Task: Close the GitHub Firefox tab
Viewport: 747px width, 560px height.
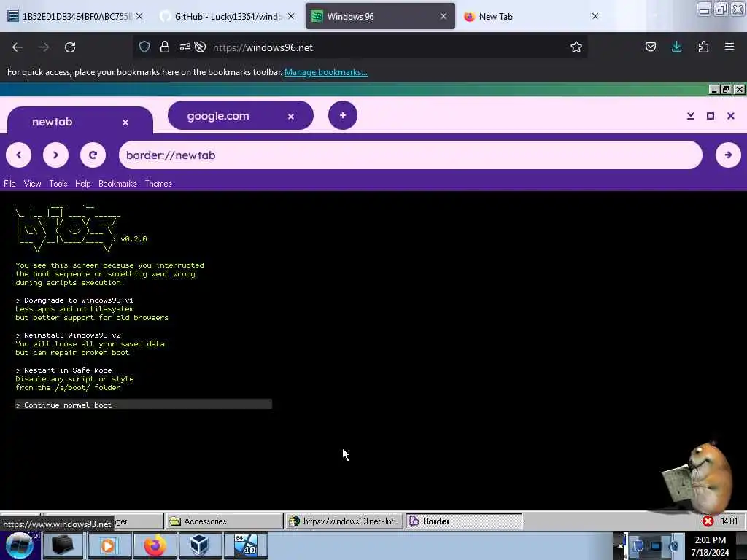Action: tap(291, 16)
